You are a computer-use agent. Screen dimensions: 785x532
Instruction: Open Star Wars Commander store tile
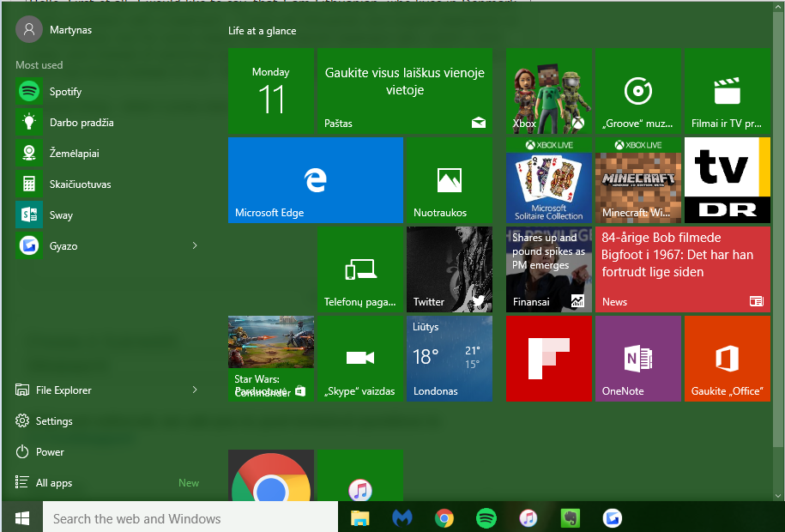pos(271,359)
